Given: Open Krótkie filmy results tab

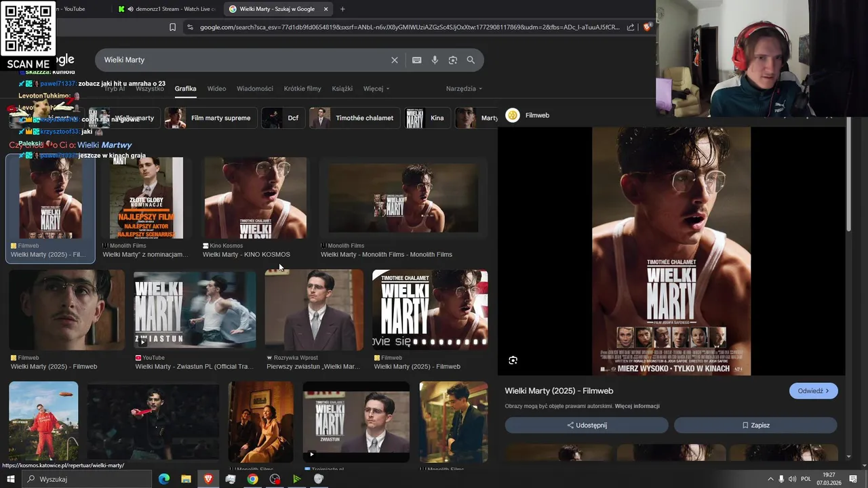Looking at the screenshot, I should pos(302,89).
